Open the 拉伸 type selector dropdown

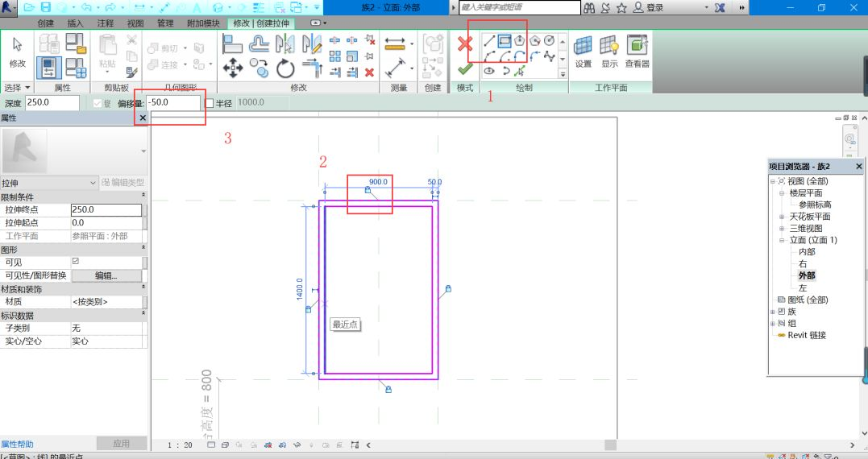point(92,183)
